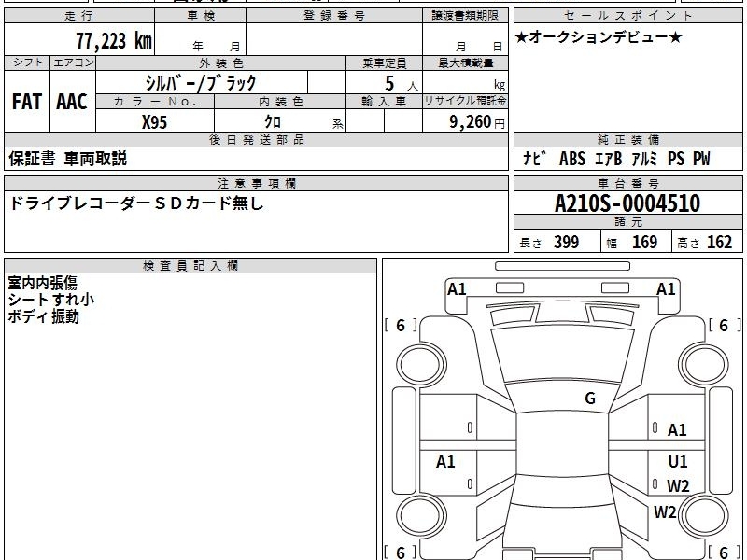The height and width of the screenshot is (560, 747).
Task: Click the 保証書 車両取説 text
Action: pos(67,159)
